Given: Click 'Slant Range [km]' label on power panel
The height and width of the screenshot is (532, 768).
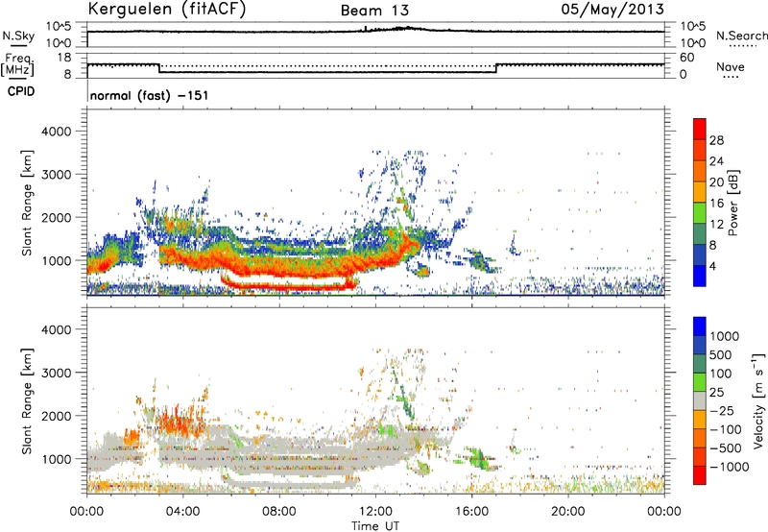Looking at the screenshot, I should pos(27,203).
